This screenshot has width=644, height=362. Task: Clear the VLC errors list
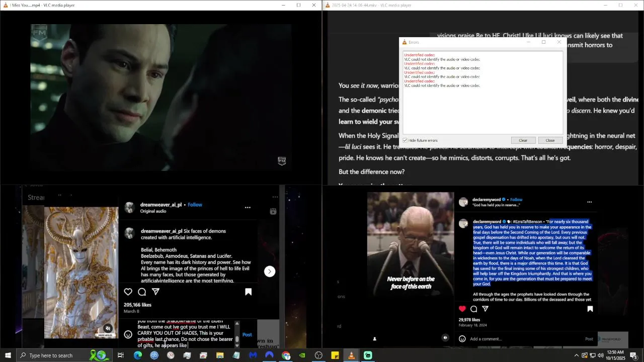click(523, 140)
